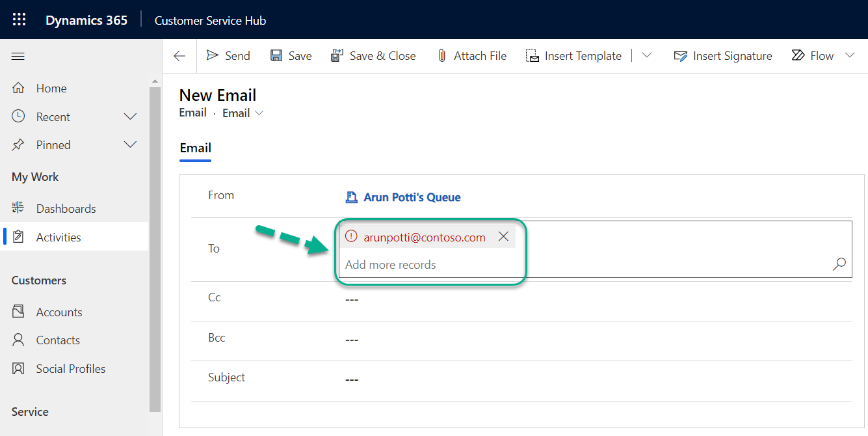
Task: Click the Save floppy disk icon
Action: pyautogui.click(x=276, y=56)
